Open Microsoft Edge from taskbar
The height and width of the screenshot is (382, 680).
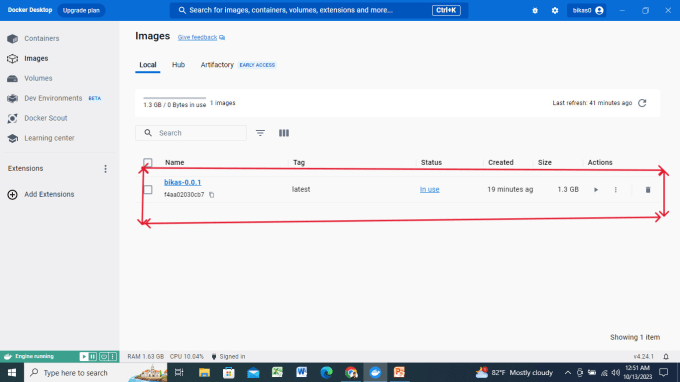pos(327,372)
